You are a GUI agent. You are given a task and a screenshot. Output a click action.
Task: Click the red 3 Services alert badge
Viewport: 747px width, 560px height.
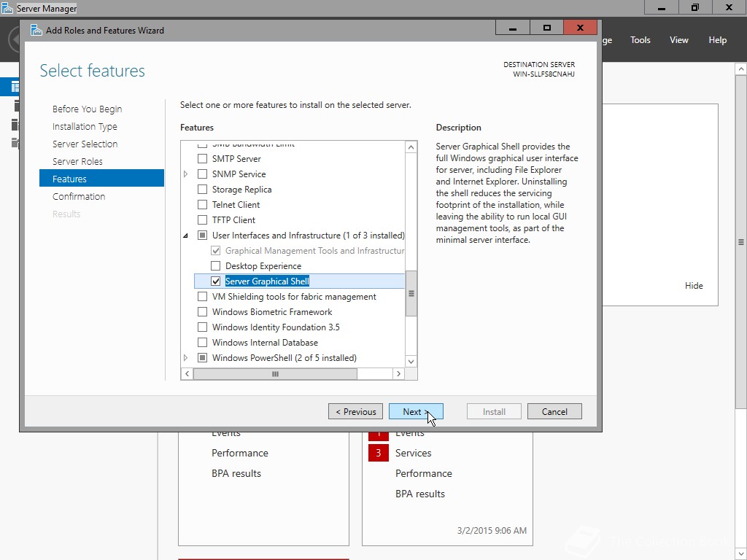(x=379, y=453)
